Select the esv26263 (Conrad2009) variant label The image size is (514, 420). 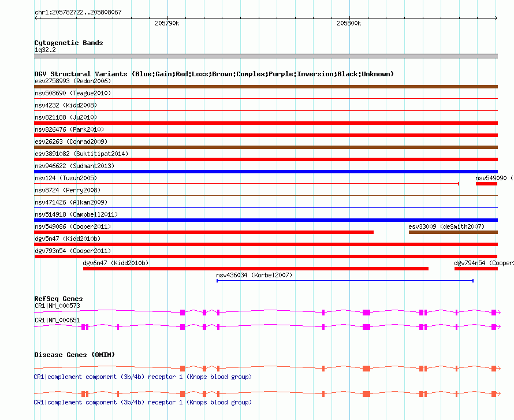point(71,142)
